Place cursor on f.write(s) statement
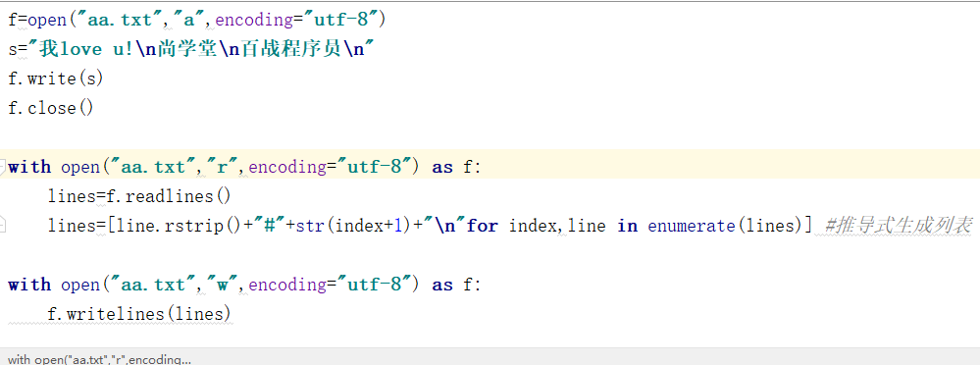The width and height of the screenshot is (980, 365). [56, 78]
